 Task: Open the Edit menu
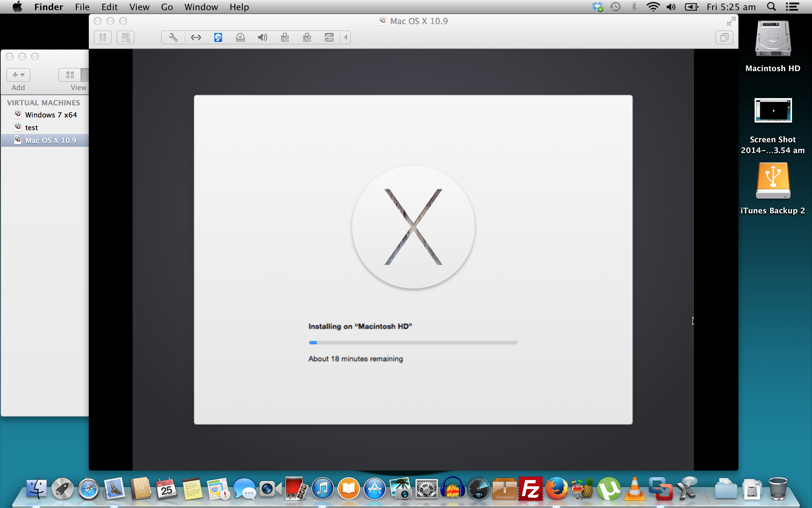[109, 7]
